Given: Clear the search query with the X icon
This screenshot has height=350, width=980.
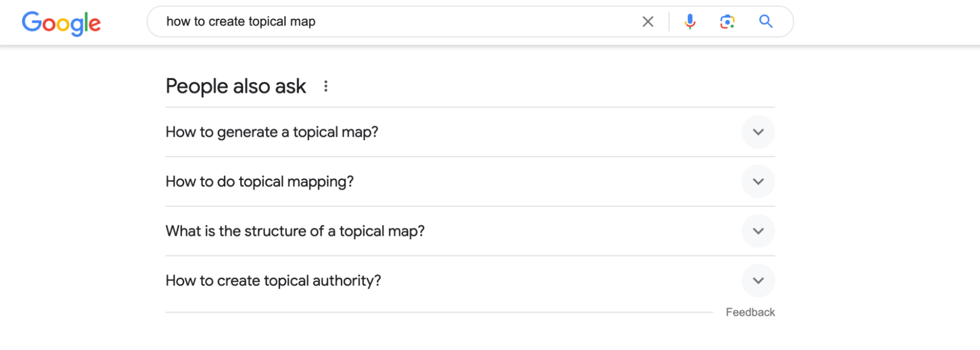Looking at the screenshot, I should (x=648, y=22).
